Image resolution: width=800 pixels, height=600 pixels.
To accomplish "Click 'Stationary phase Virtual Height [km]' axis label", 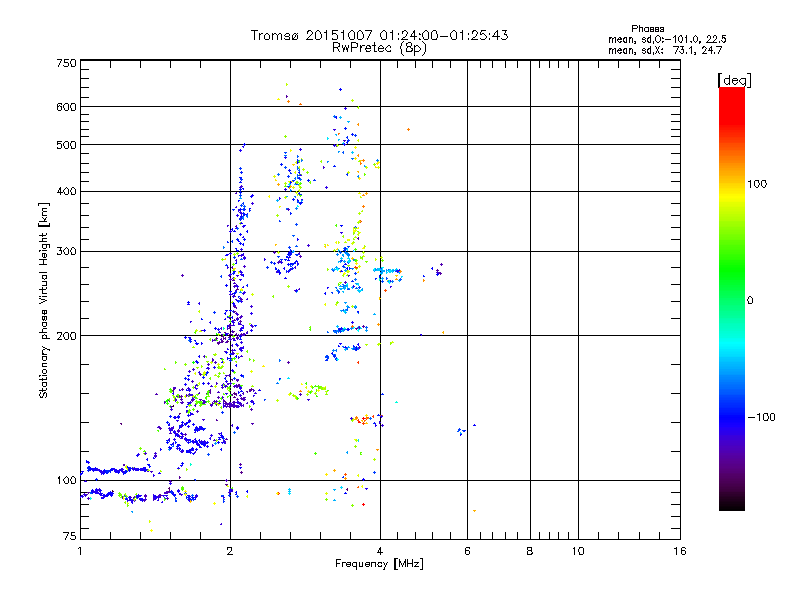I will (44, 300).
